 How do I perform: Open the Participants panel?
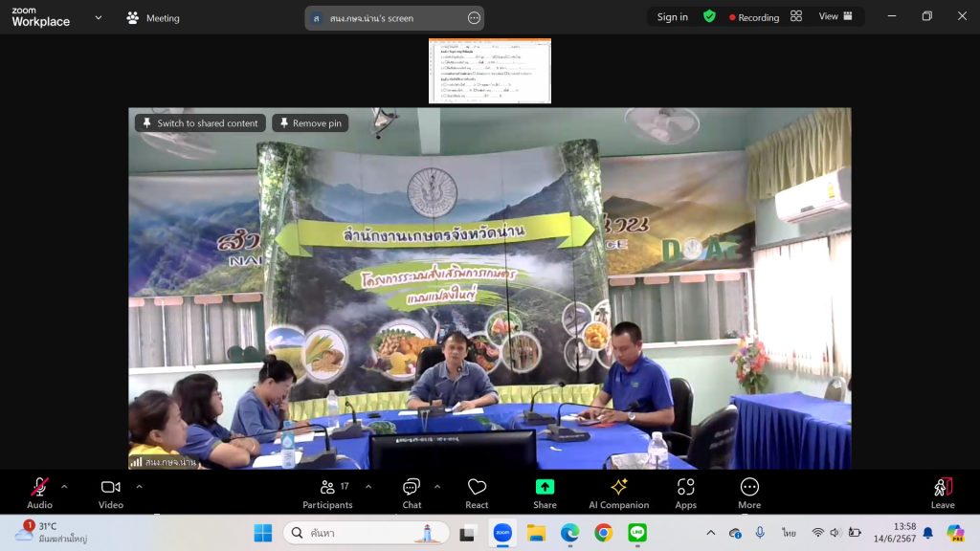[327, 492]
